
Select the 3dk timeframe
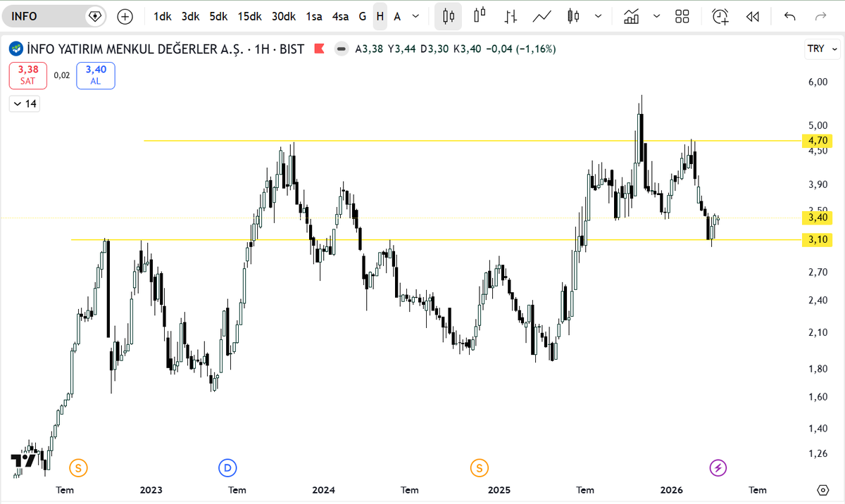[x=190, y=16]
